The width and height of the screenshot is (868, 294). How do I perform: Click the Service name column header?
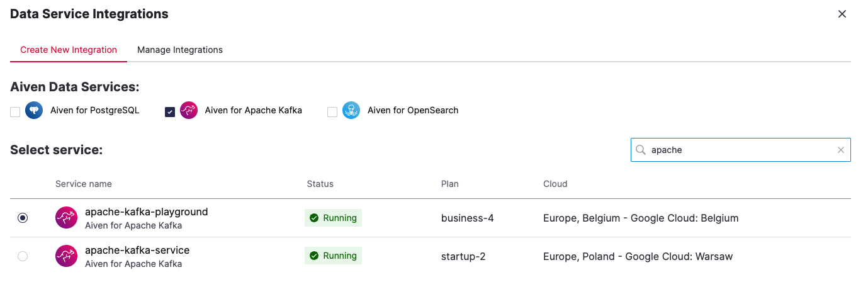(x=84, y=184)
